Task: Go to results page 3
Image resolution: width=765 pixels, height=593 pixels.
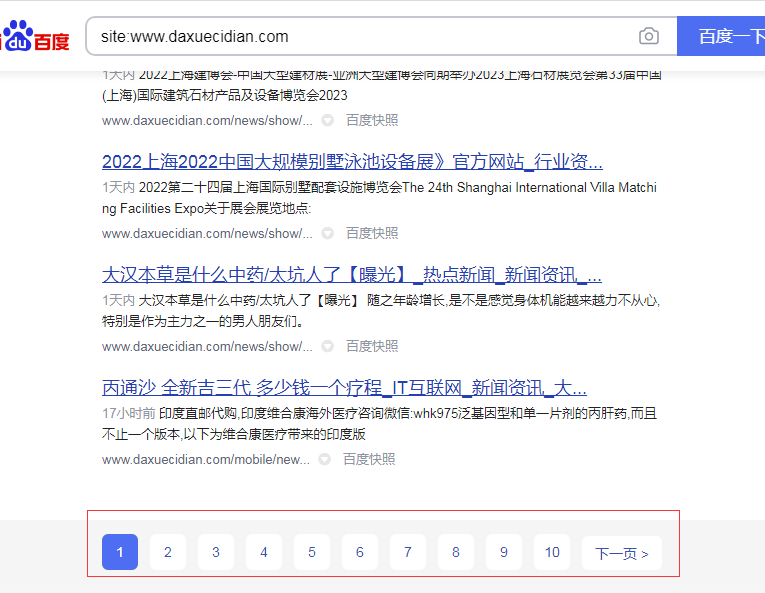Action: [x=216, y=552]
